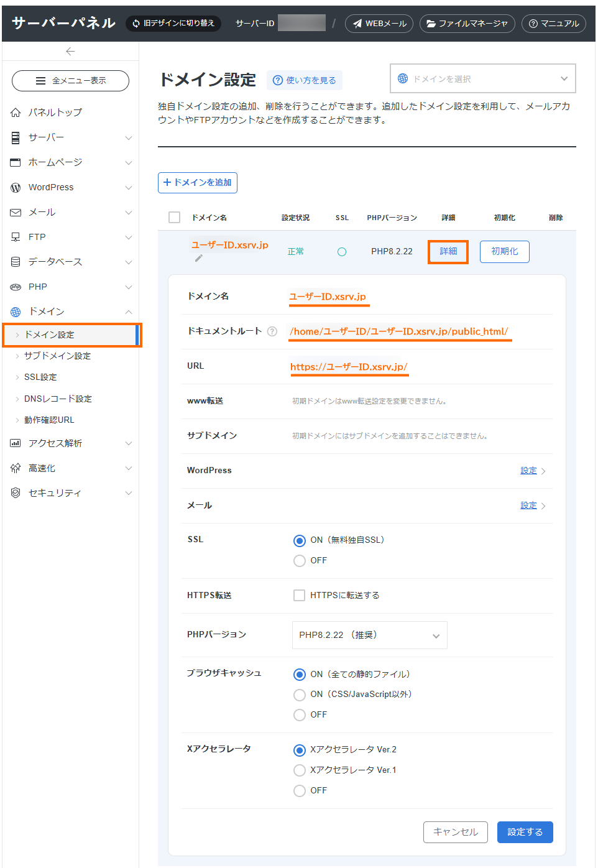This screenshot has width=598, height=868.
Task: Expand the アクセス解析 menu chevron
Action: pyautogui.click(x=129, y=444)
